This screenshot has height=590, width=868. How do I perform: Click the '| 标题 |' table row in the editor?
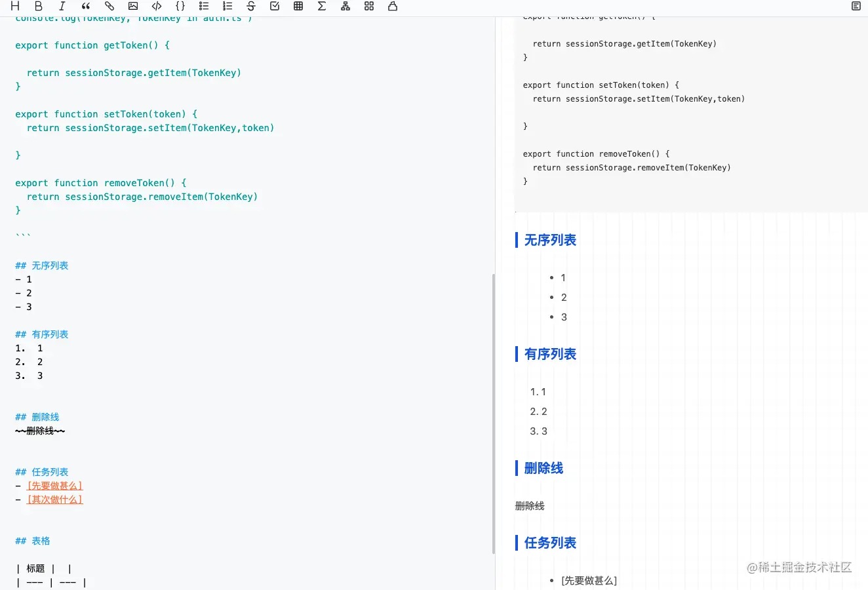click(44, 568)
